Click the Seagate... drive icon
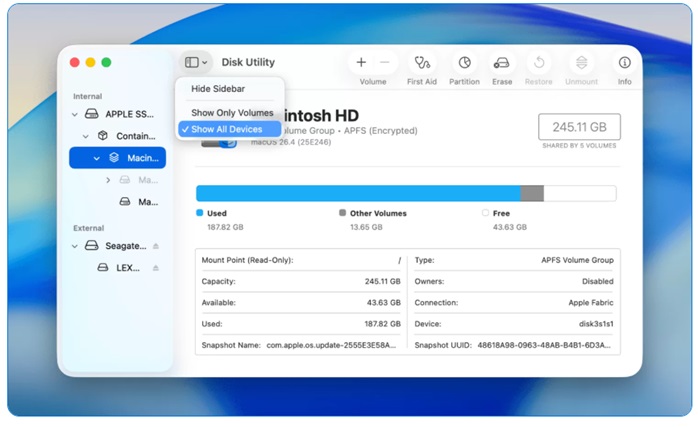This screenshot has height=427, width=698. (92, 245)
